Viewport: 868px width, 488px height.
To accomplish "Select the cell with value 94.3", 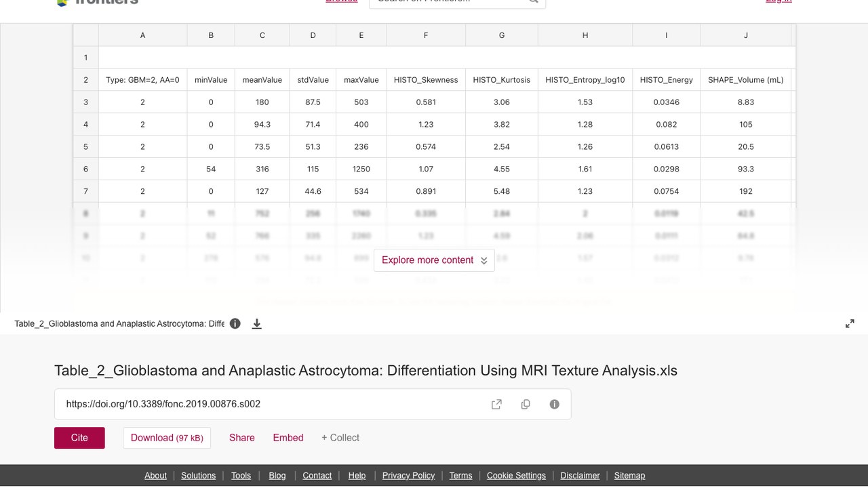I will tap(262, 125).
